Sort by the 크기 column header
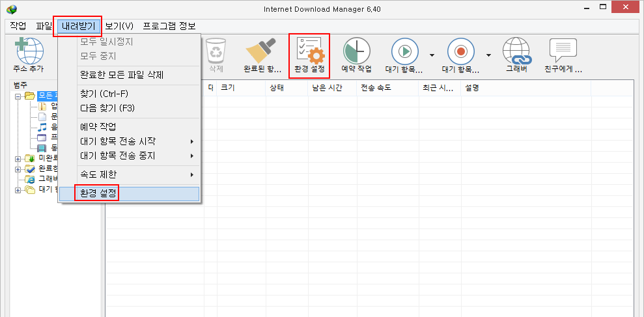644x317 pixels. point(241,88)
